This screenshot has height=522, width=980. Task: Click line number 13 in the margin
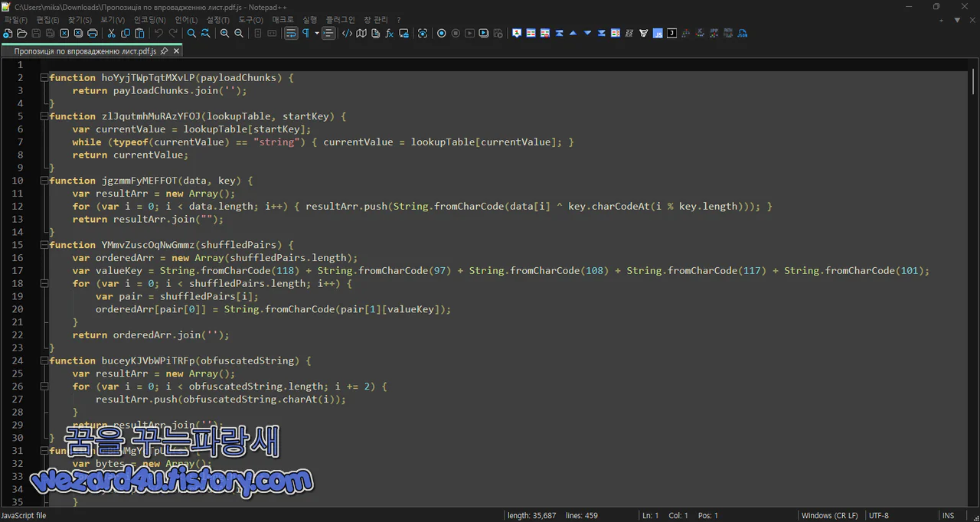(x=18, y=219)
